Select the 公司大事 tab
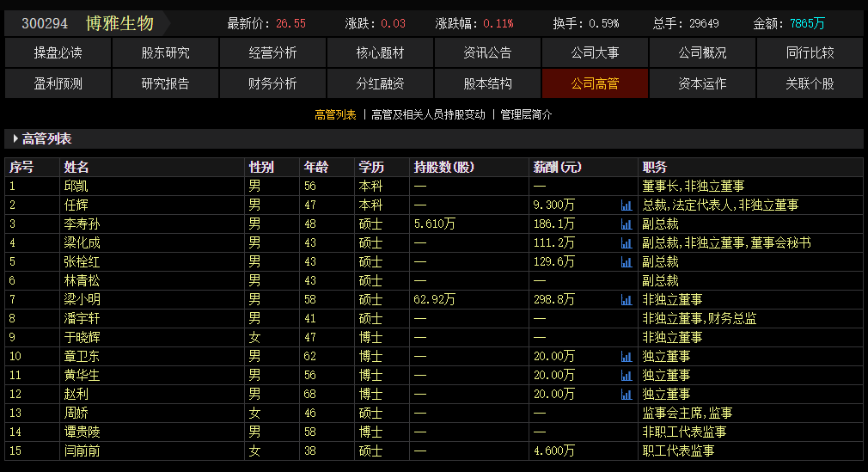This screenshot has width=868, height=472. click(595, 52)
